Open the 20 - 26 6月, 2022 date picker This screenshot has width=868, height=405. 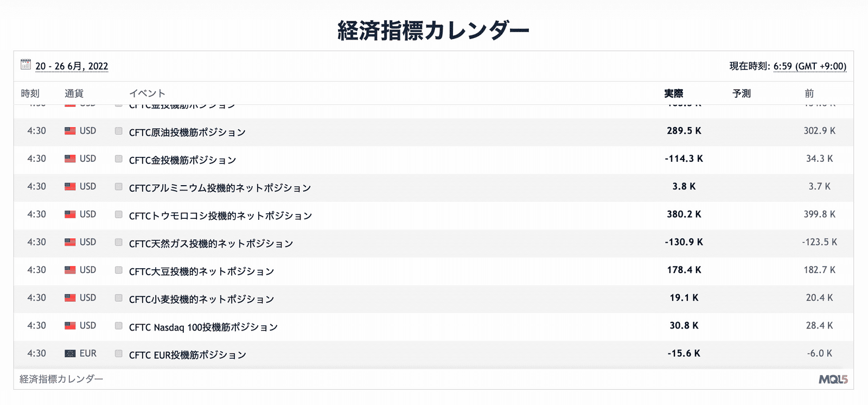(x=72, y=66)
